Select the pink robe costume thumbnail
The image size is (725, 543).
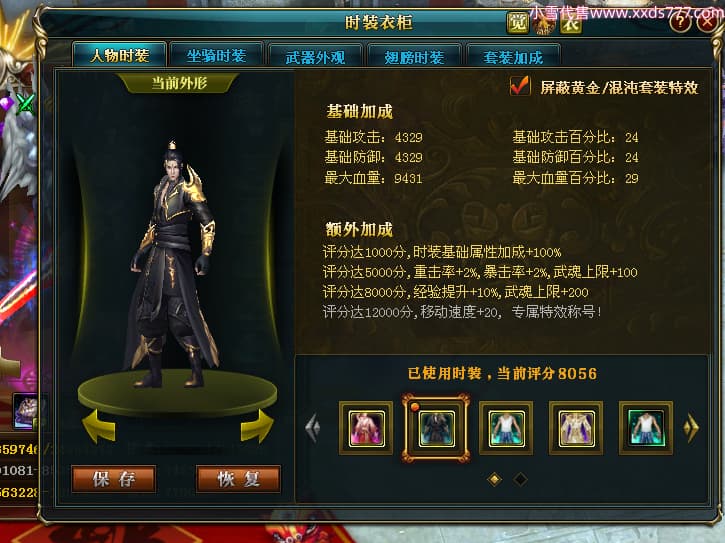coord(366,428)
